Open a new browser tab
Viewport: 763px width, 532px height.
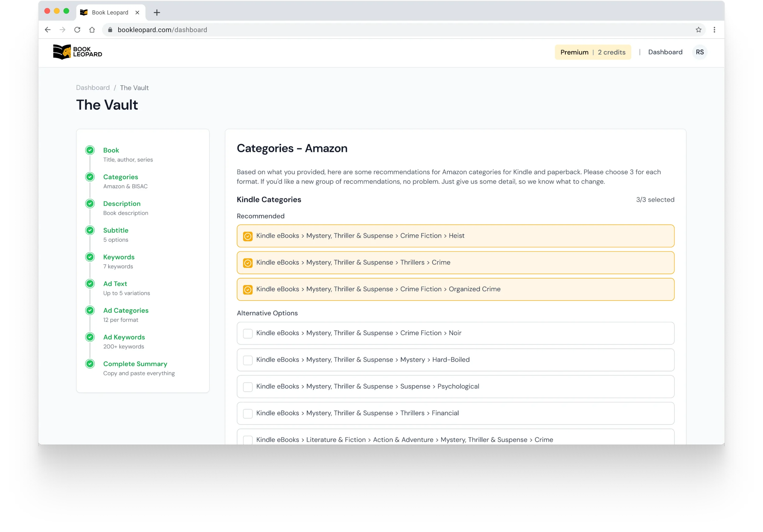click(x=157, y=13)
